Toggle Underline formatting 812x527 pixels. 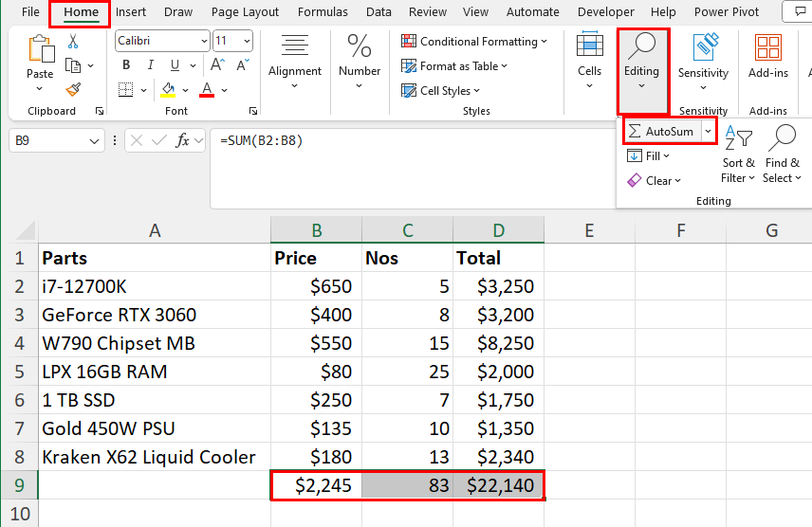pos(175,64)
